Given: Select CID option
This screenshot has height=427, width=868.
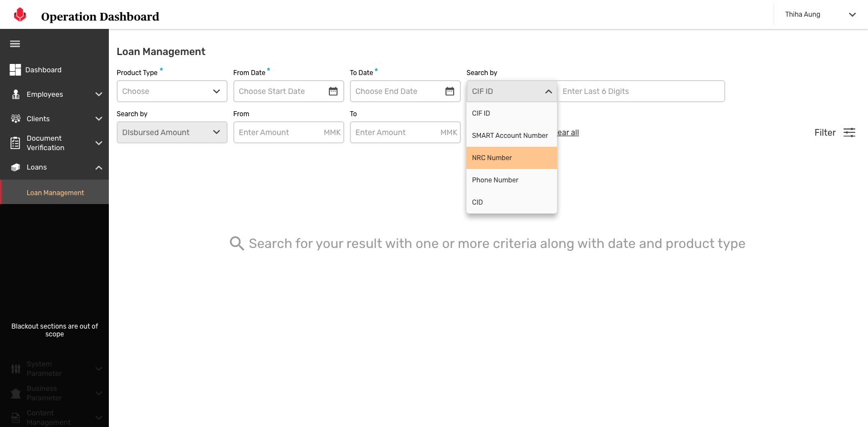Looking at the screenshot, I should [x=511, y=202].
